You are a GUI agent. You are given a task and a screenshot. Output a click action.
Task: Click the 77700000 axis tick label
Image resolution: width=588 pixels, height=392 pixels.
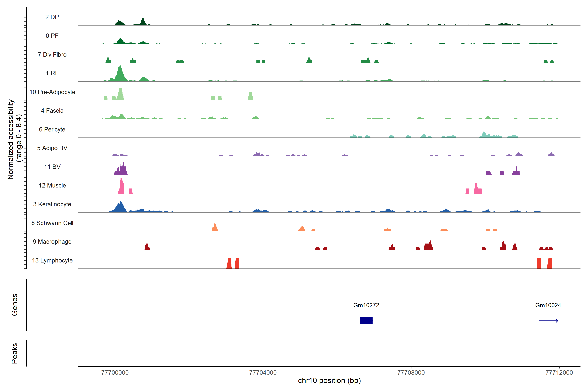coord(115,373)
